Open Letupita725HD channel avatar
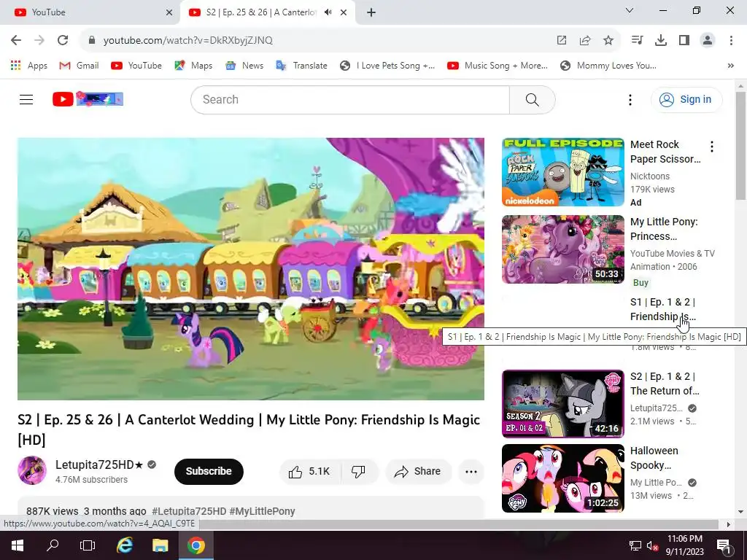This screenshot has height=560, width=747. (32, 470)
